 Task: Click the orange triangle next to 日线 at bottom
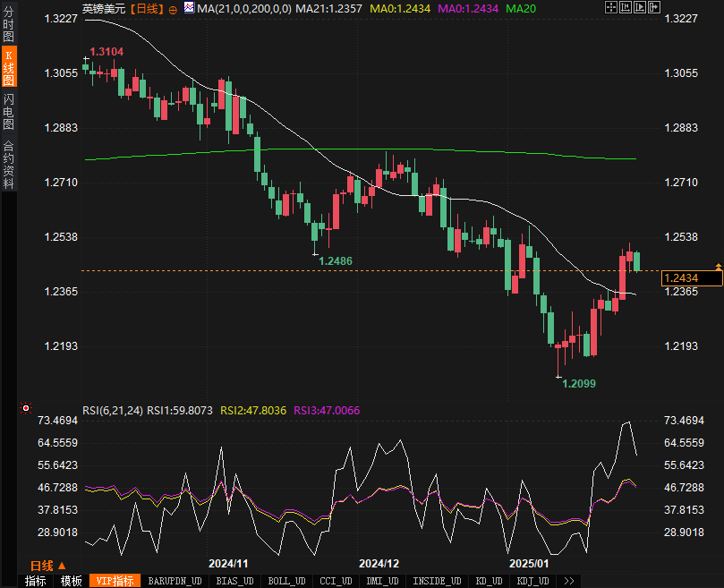(x=62, y=566)
